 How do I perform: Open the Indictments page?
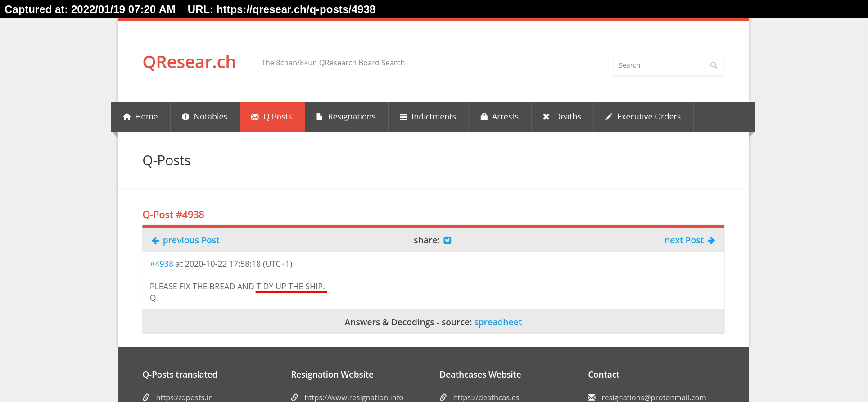coord(428,117)
